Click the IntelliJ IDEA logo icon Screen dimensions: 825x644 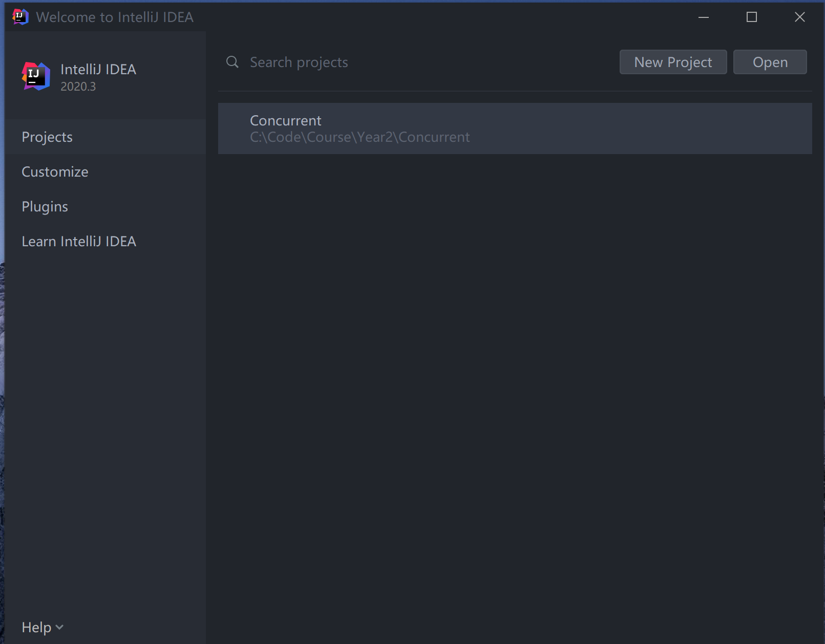pos(35,76)
